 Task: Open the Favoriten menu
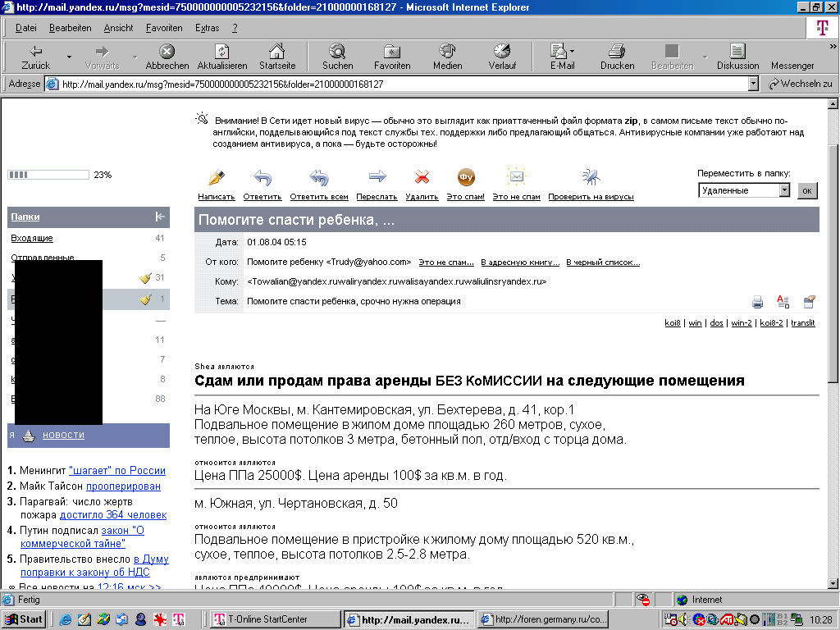pyautogui.click(x=164, y=28)
